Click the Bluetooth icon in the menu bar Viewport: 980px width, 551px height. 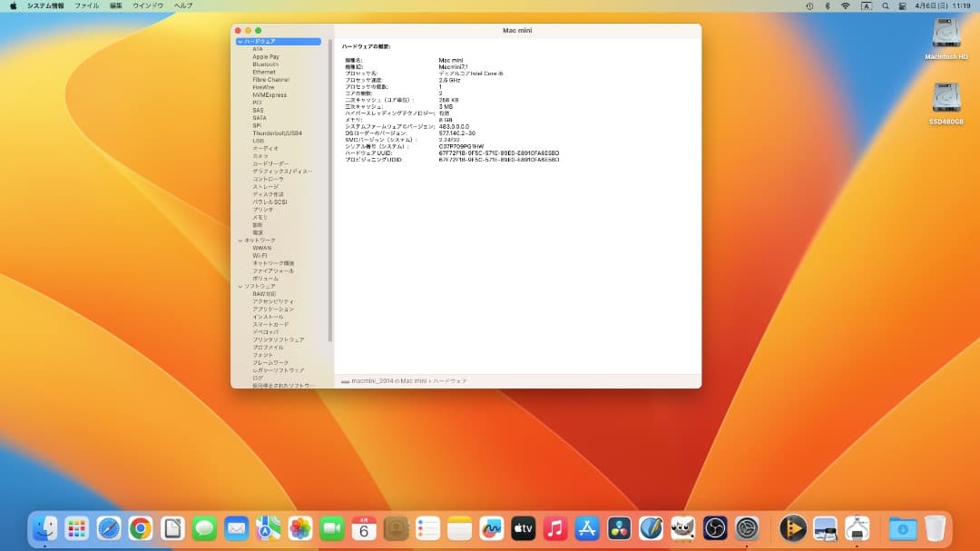[828, 5]
